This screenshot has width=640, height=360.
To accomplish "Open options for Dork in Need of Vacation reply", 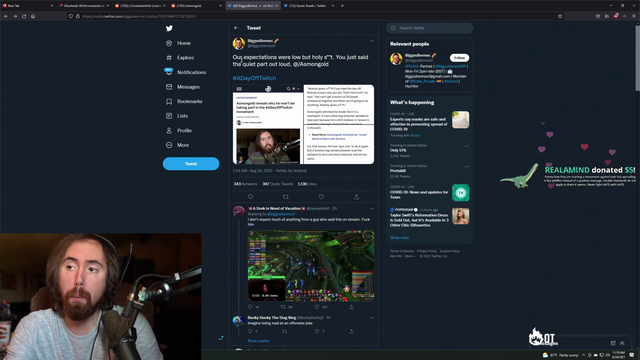I will point(371,209).
